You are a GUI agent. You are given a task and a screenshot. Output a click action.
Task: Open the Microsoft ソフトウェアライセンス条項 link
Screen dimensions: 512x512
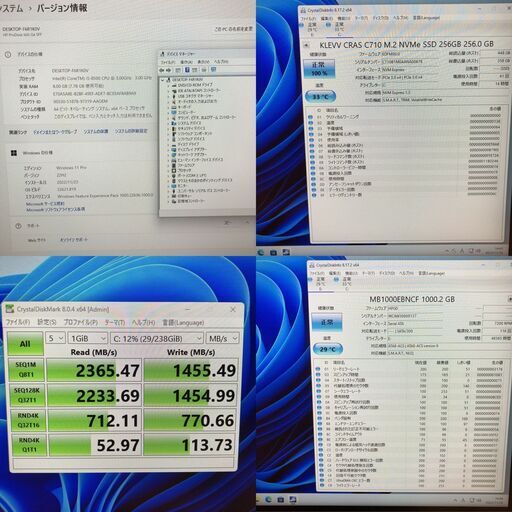pyautogui.click(x=55, y=209)
